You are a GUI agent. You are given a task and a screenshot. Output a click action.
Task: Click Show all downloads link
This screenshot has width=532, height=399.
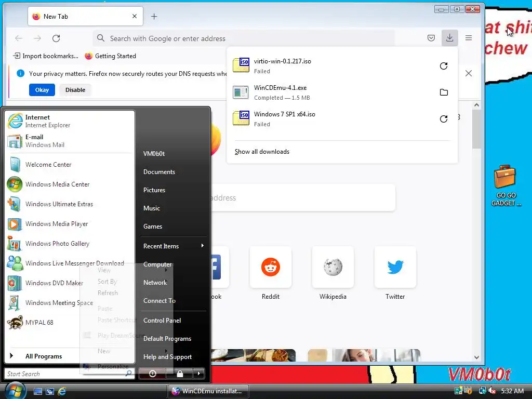point(262,152)
